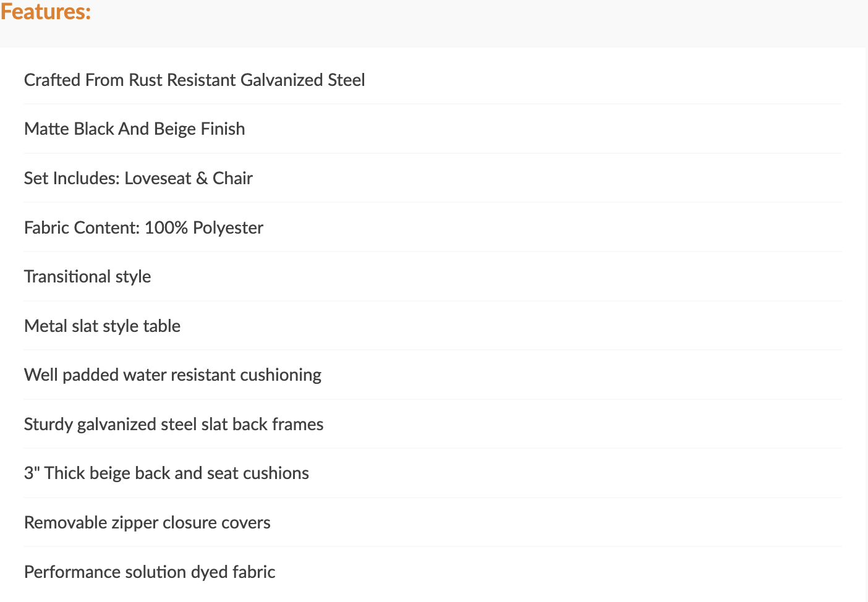Select the "Performance solution dyed fabric" line
This screenshot has height=602, width=868.
[x=150, y=572]
